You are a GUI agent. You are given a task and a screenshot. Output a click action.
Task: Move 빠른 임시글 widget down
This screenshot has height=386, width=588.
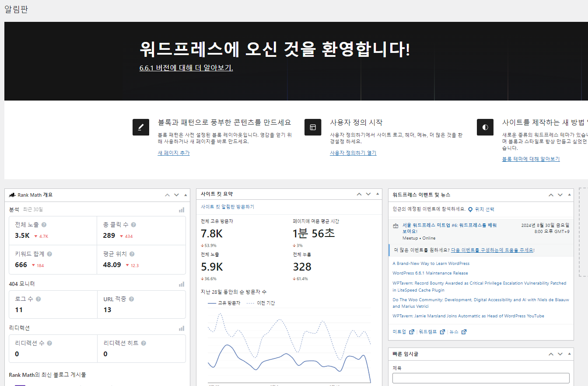pyautogui.click(x=560, y=354)
